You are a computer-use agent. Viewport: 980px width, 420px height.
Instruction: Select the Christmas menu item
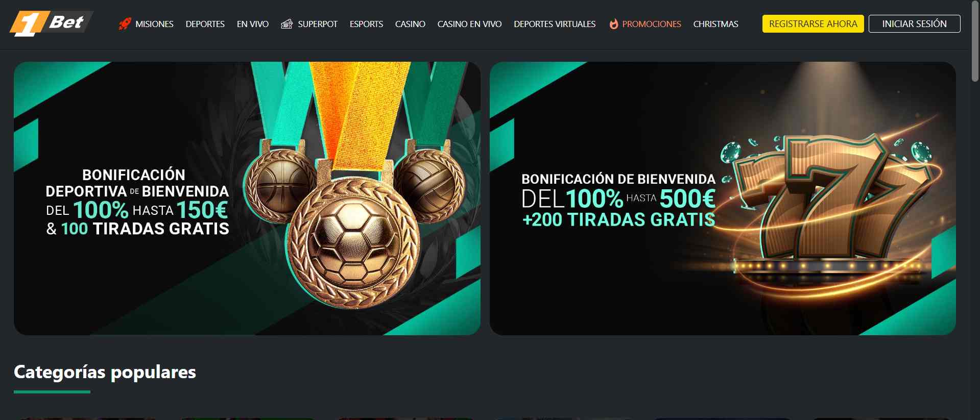(x=715, y=24)
